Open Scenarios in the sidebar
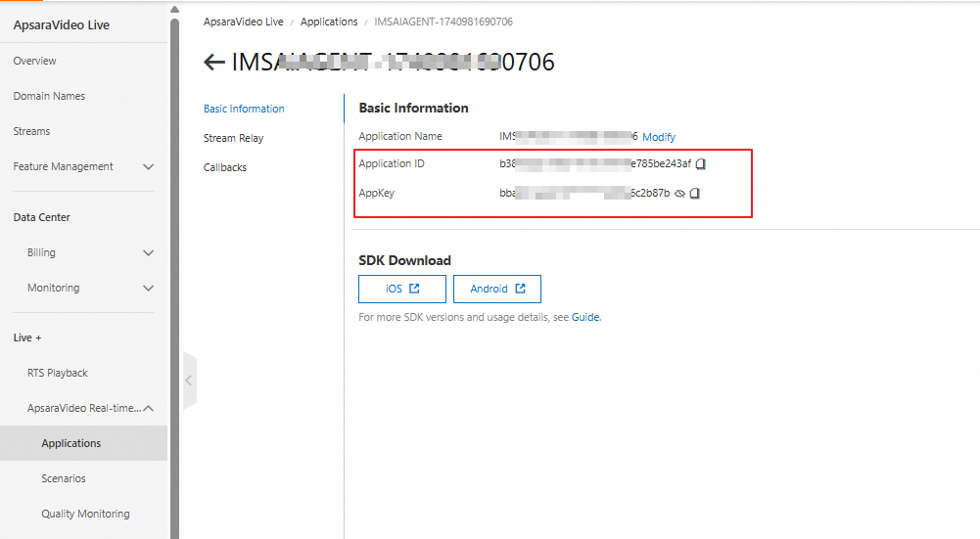The image size is (980, 539). 63,478
